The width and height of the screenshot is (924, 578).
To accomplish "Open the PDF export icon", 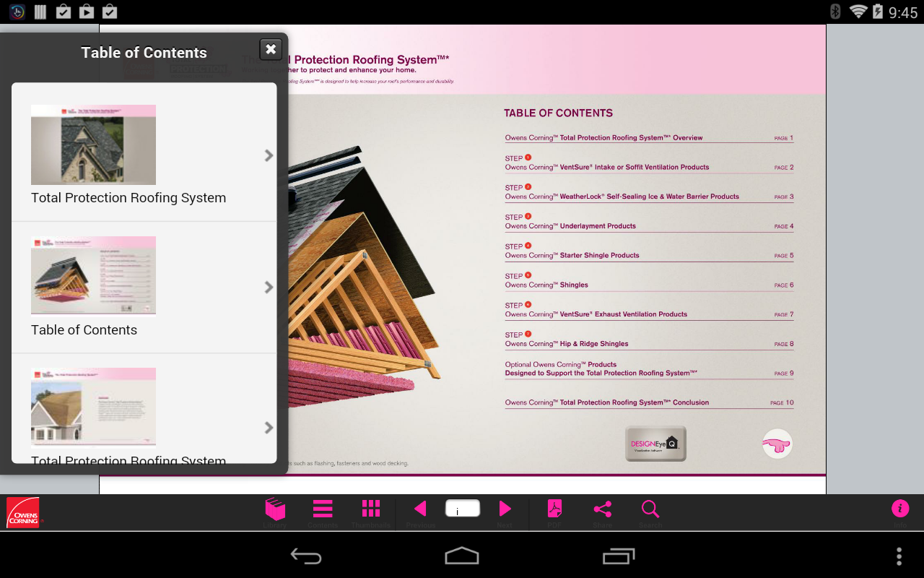I will coord(554,509).
